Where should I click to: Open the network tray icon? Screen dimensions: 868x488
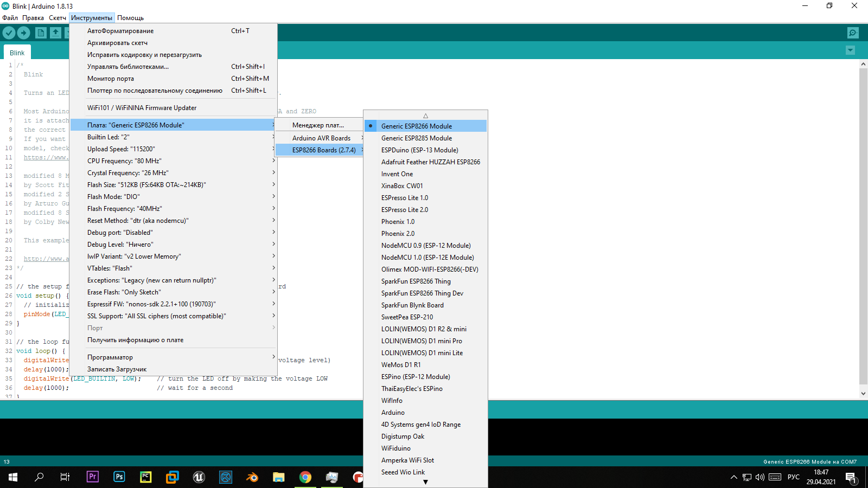click(x=747, y=477)
